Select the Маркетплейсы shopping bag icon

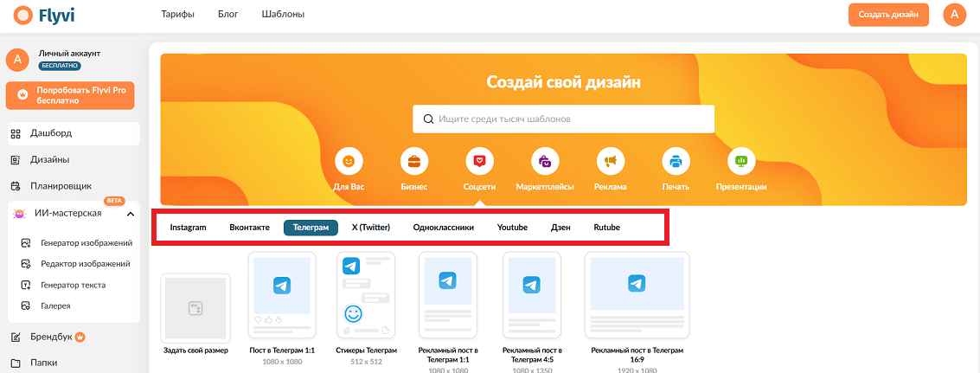point(545,162)
